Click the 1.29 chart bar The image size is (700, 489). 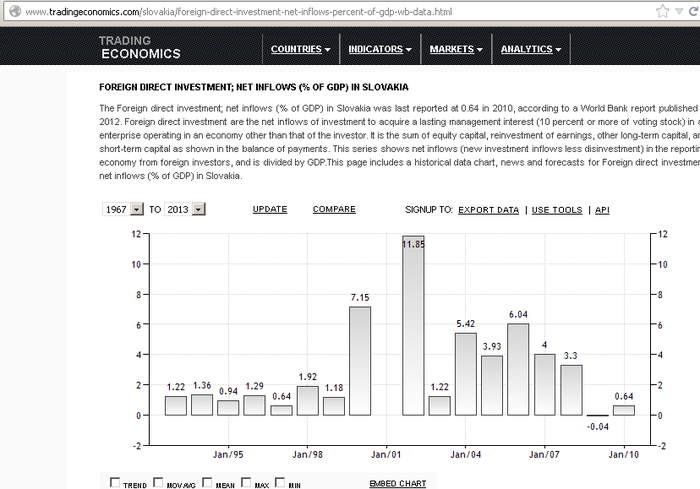click(x=254, y=405)
